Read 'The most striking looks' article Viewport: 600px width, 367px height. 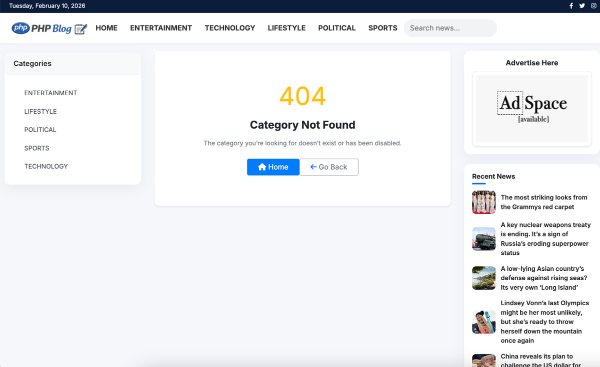tap(544, 202)
